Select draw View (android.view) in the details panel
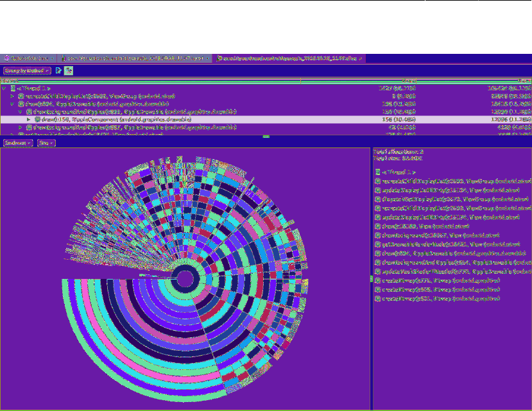Viewport: 532px width, 411px height. [x=425, y=226]
